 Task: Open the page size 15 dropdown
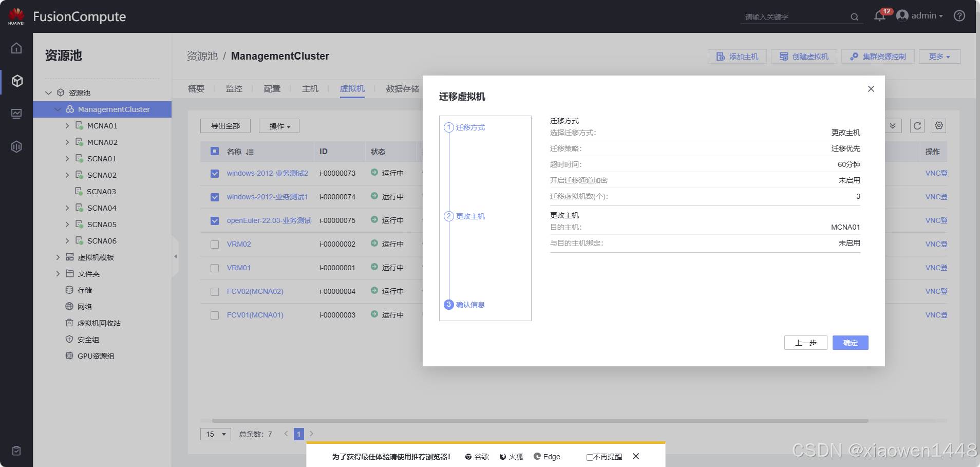coord(215,434)
